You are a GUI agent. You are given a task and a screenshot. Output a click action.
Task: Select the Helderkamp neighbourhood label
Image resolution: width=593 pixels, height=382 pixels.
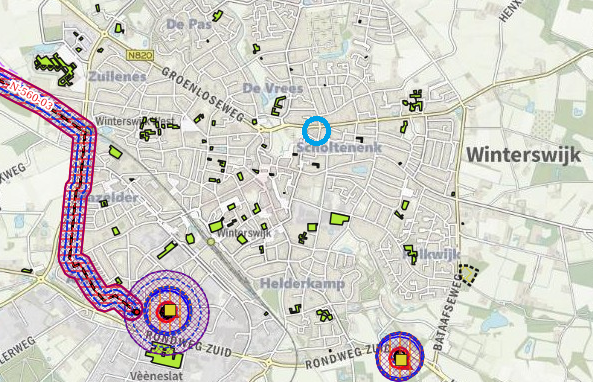303,283
